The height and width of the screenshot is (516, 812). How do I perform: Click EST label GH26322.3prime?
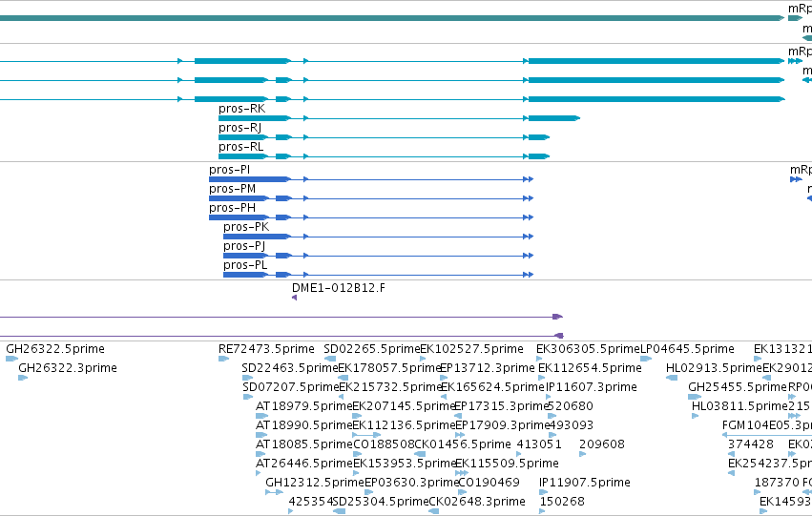(68, 368)
